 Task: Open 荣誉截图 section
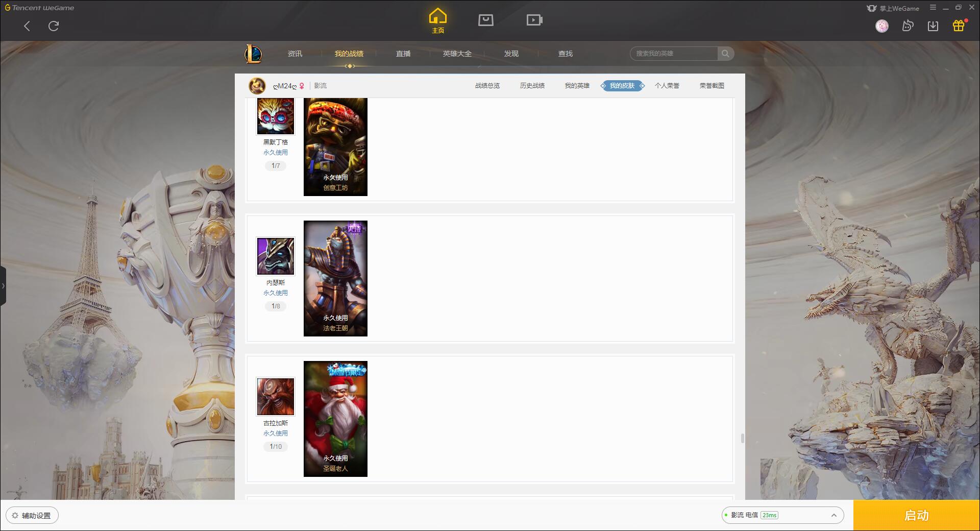[712, 86]
